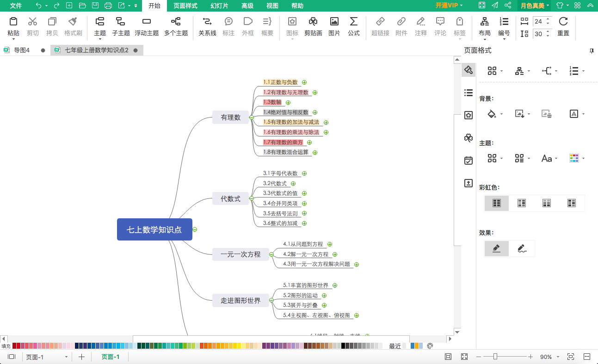Expand the 5.1丰富的图形世界 node
598x364 pixels.
[335, 285]
